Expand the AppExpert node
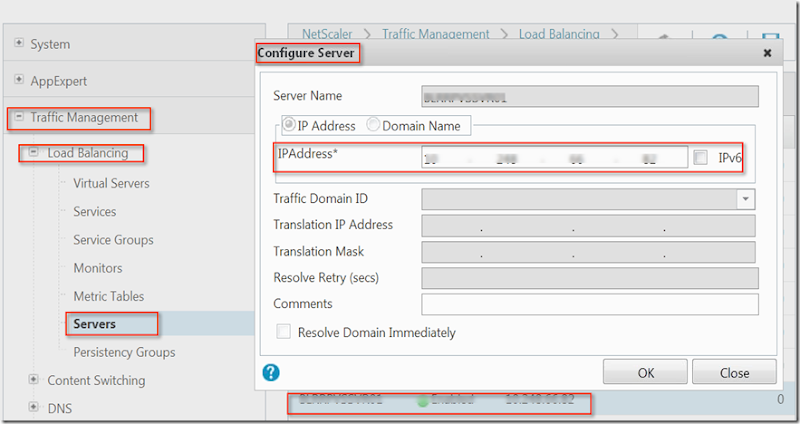 [x=19, y=79]
